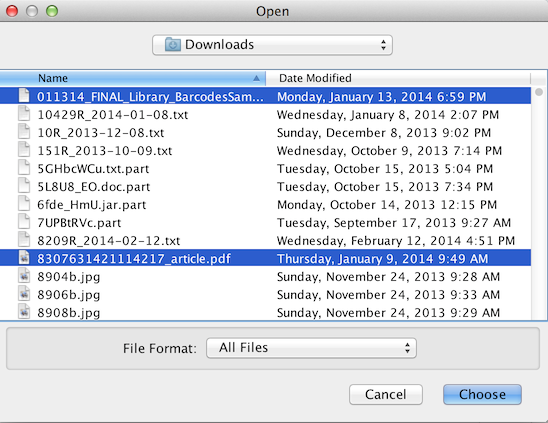Image resolution: width=548 pixels, height=423 pixels.
Task: Click the file icon of 011314_FINAL_Library_BarcodesSam...
Action: coord(24,95)
